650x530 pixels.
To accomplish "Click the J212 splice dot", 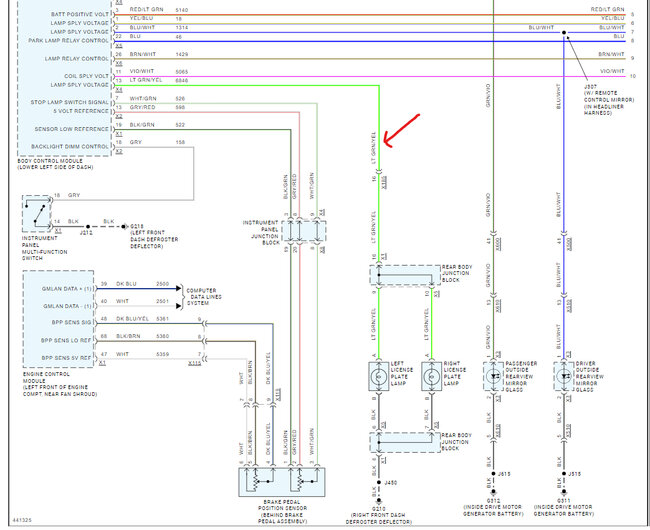I will pos(88,227).
